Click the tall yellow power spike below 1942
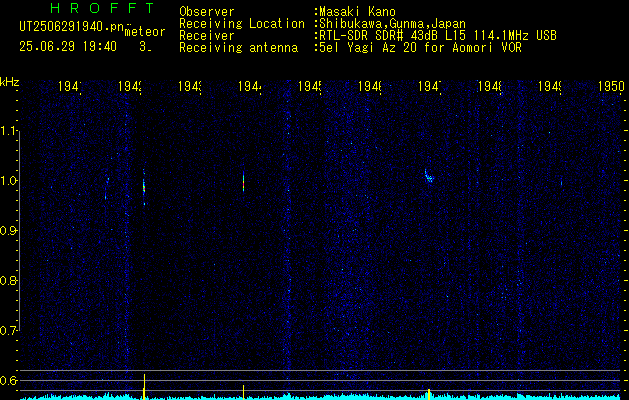Image resolution: width=629 pixels, height=400 pixels. pos(144,386)
